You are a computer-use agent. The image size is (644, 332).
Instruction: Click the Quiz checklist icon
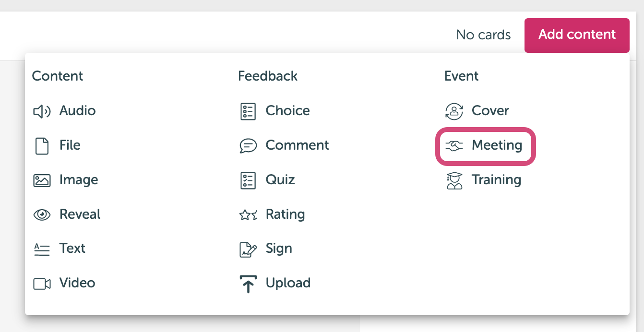pos(248,180)
